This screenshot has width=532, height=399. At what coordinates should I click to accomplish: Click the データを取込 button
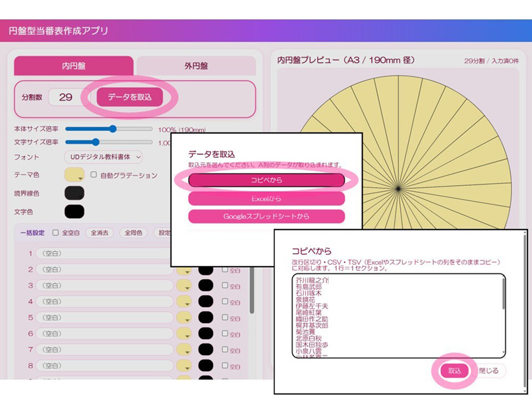(130, 97)
